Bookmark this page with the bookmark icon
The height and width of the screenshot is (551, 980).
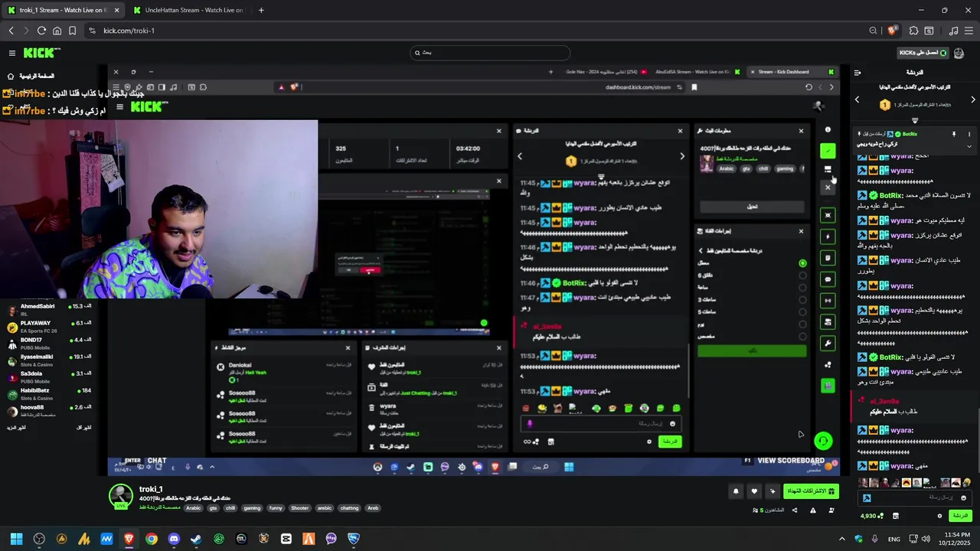point(72,31)
